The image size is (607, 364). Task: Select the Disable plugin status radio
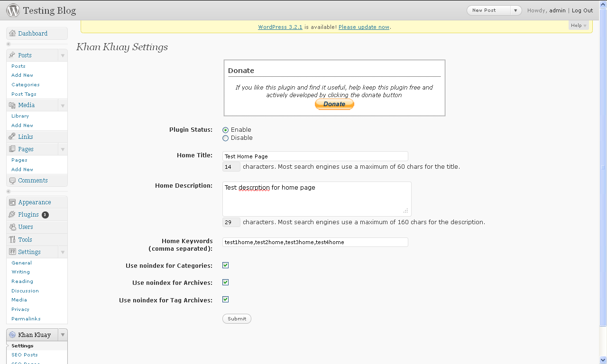click(x=226, y=138)
